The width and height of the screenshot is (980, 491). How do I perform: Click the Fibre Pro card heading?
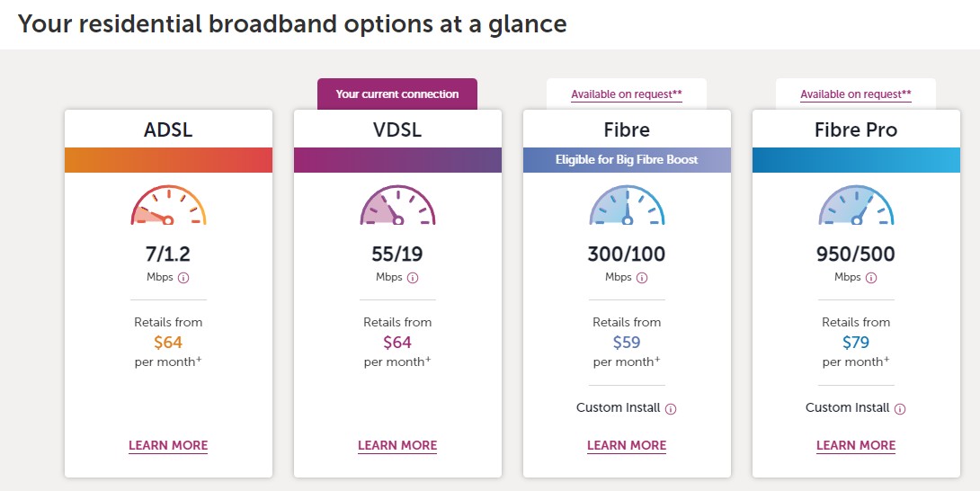(856, 129)
